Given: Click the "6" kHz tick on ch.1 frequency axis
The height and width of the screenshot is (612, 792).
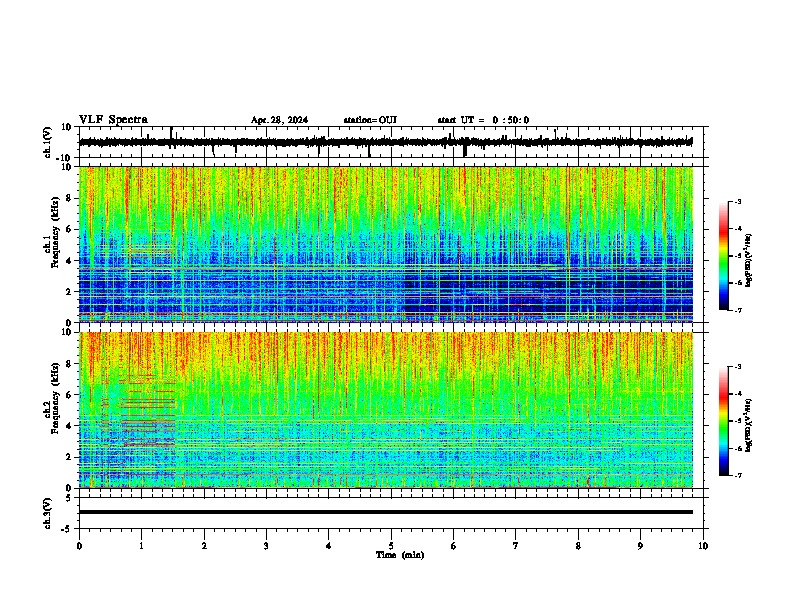Looking at the screenshot, I should tap(70, 229).
